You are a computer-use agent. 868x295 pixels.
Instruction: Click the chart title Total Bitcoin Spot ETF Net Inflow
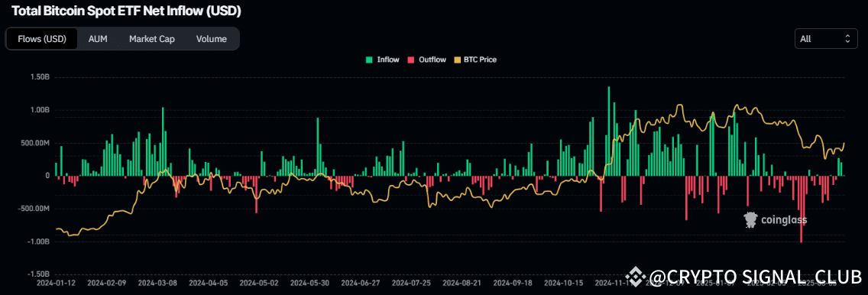pos(126,11)
